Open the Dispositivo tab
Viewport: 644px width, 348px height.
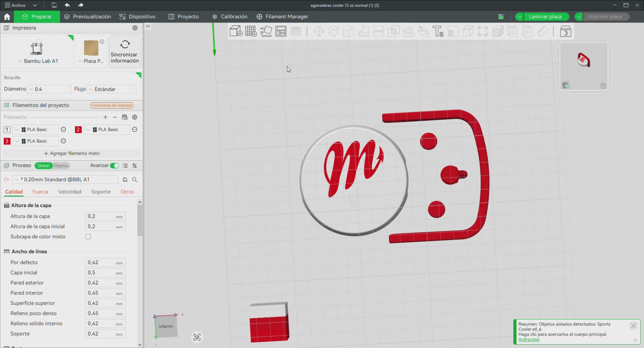(137, 17)
